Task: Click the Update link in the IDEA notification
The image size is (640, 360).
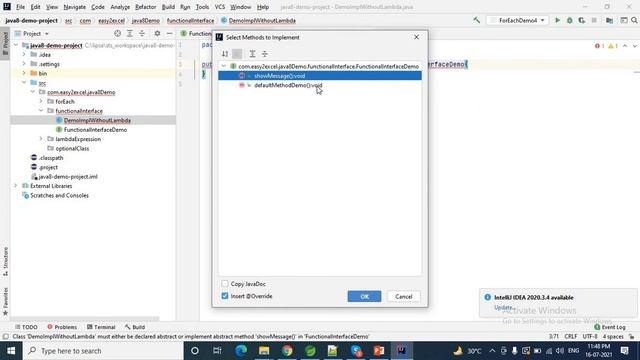Action: click(503, 307)
